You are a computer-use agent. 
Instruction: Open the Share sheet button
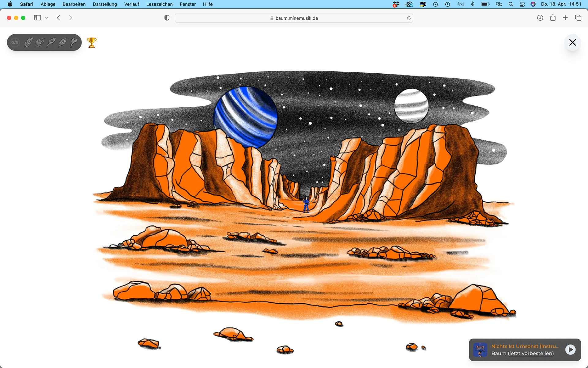coord(553,18)
